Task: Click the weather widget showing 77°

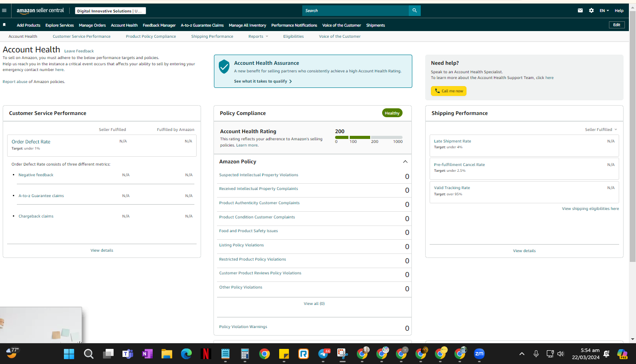Action: click(x=12, y=353)
